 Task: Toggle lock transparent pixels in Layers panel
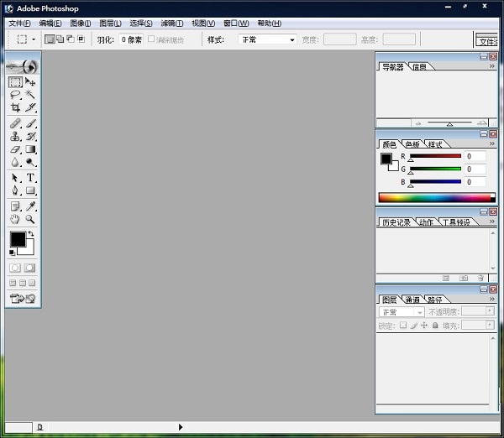[x=403, y=325]
